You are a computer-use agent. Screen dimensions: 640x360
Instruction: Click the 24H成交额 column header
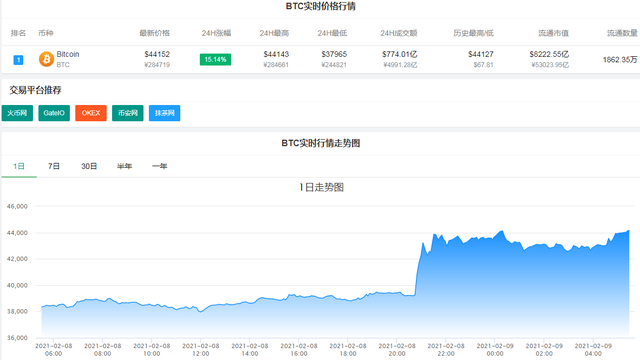(x=399, y=33)
